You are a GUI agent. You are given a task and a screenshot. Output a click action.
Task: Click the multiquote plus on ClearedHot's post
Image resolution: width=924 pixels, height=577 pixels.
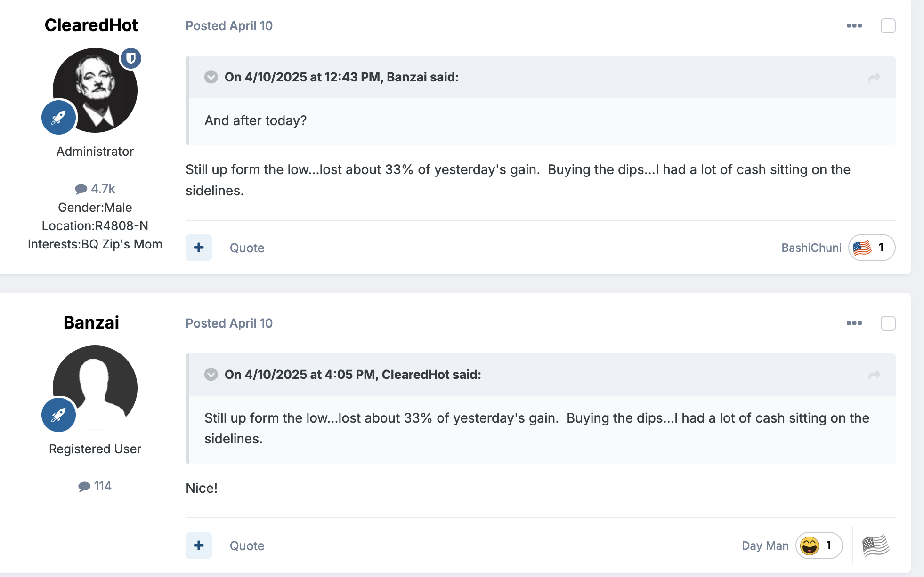pos(199,248)
